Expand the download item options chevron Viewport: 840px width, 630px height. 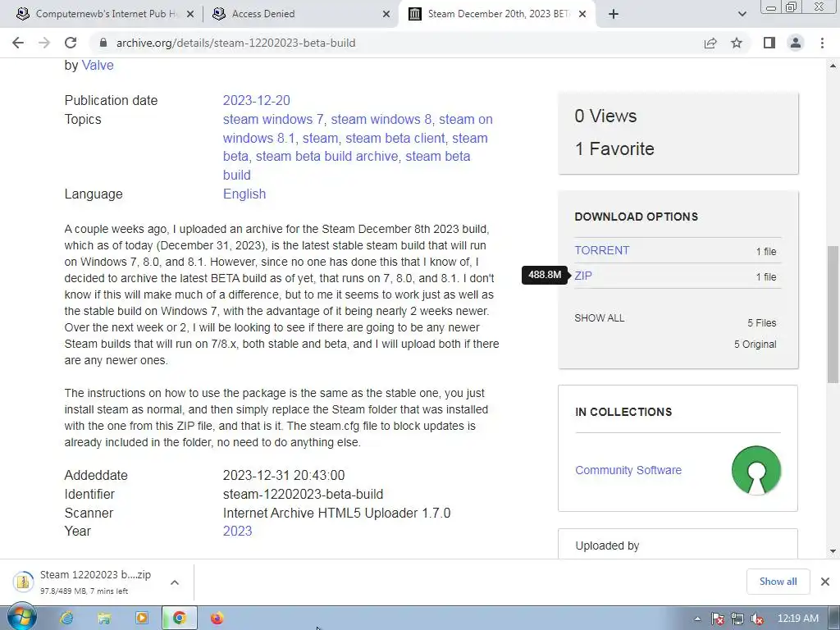(174, 582)
